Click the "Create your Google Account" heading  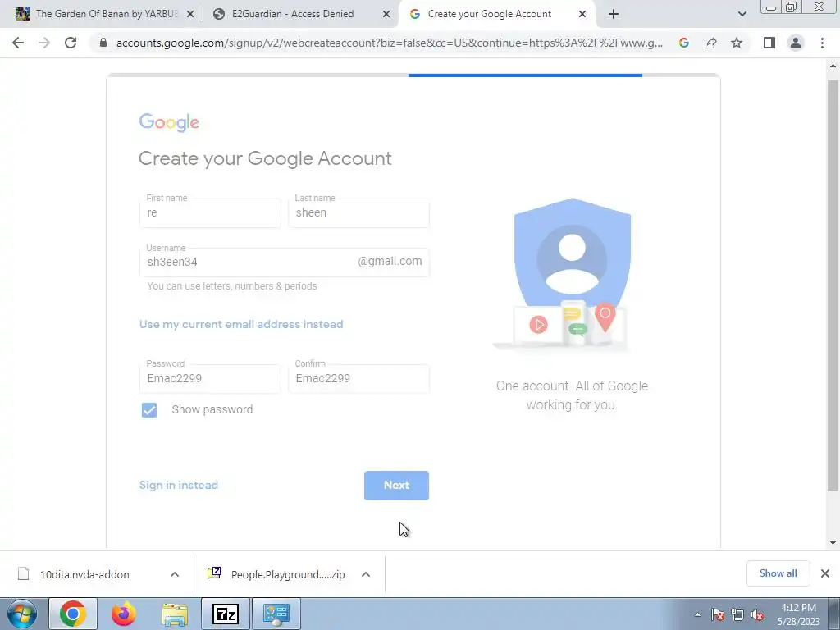click(265, 158)
